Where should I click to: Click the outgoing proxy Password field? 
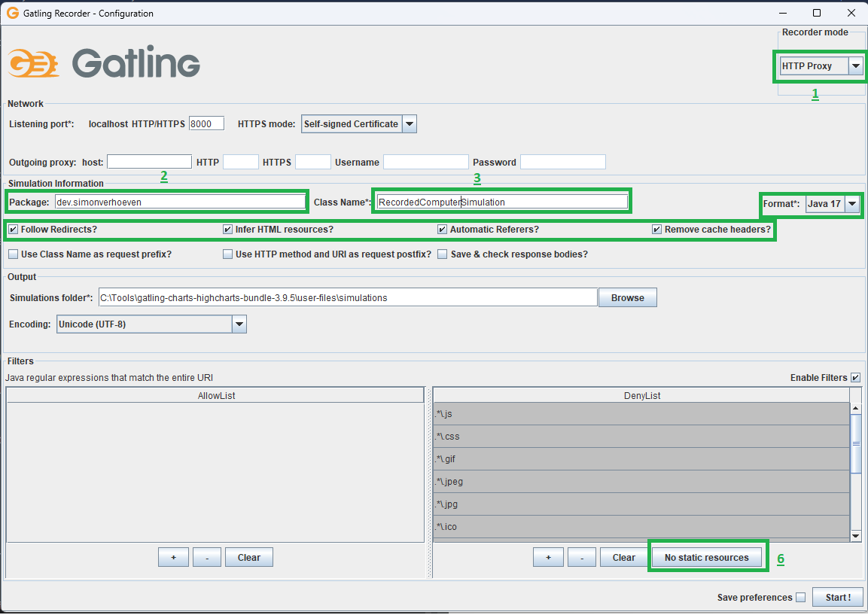(x=563, y=162)
